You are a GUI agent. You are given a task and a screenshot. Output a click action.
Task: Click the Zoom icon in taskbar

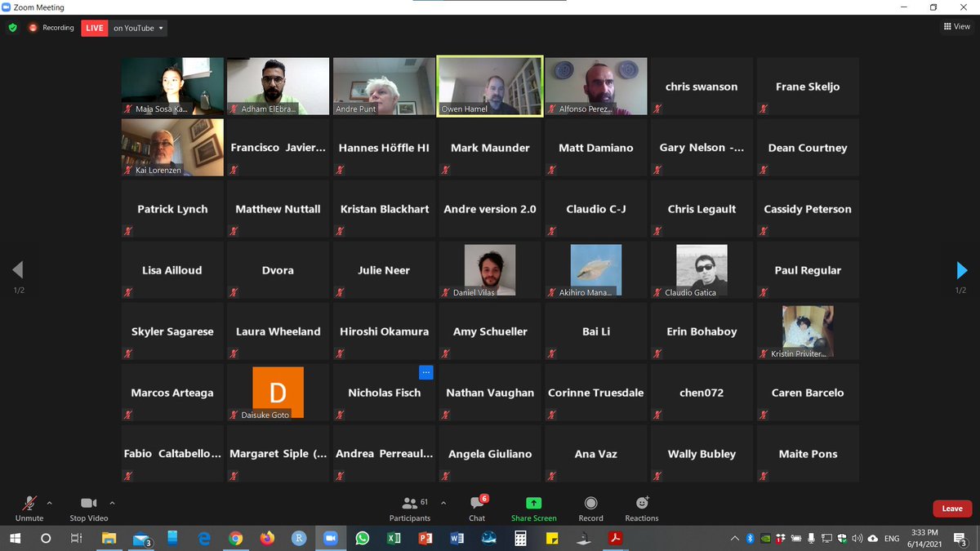(x=331, y=539)
